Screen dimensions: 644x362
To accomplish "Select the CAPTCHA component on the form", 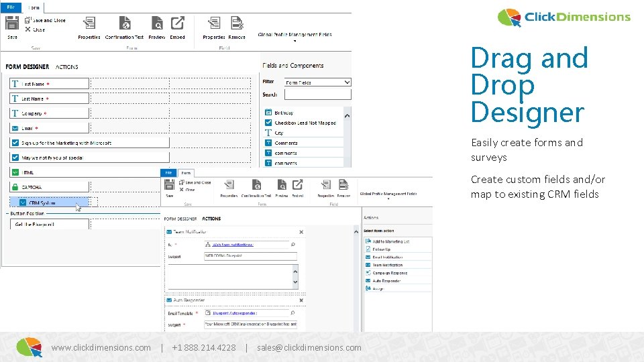I will click(49, 187).
